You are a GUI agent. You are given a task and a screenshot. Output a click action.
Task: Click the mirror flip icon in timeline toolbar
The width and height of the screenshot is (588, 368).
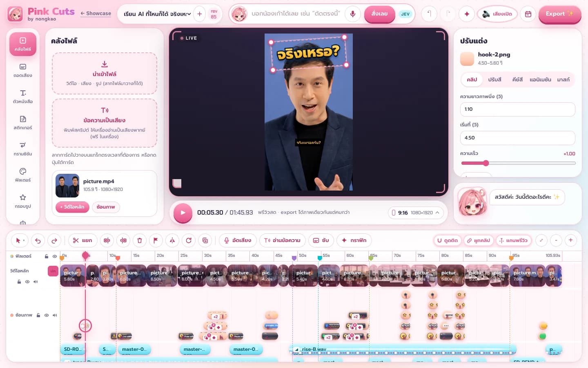[x=172, y=240]
